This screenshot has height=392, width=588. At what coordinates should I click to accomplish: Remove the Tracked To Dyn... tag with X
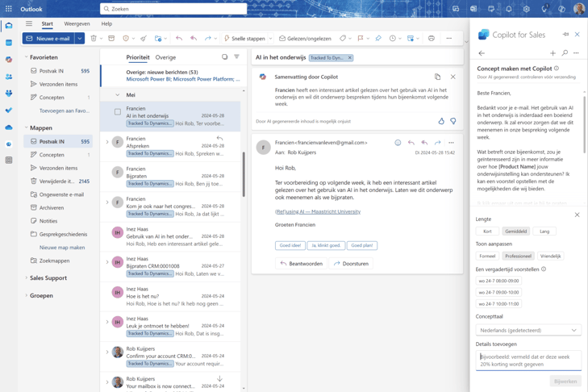(x=350, y=57)
